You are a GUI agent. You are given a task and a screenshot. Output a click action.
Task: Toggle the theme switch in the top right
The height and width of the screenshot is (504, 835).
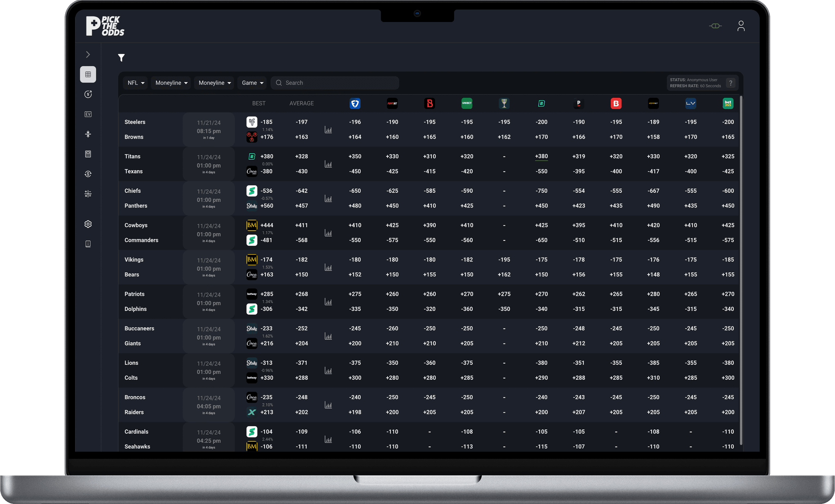[x=715, y=26]
